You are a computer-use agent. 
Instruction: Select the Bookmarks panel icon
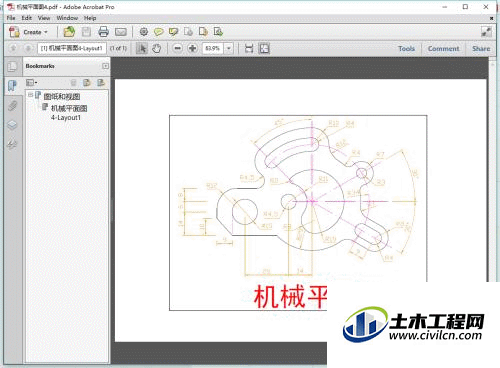click(x=12, y=86)
